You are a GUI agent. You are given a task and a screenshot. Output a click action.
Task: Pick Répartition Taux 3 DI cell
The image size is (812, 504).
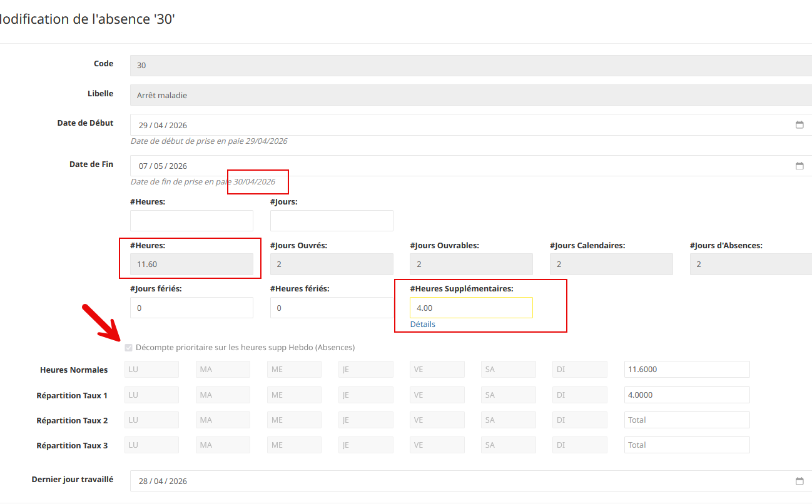click(580, 445)
